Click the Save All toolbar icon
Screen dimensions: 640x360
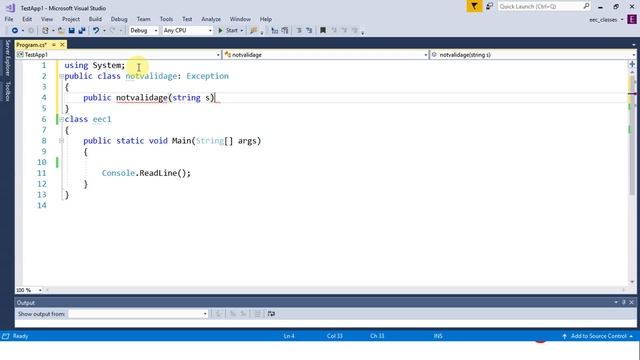[x=82, y=31]
